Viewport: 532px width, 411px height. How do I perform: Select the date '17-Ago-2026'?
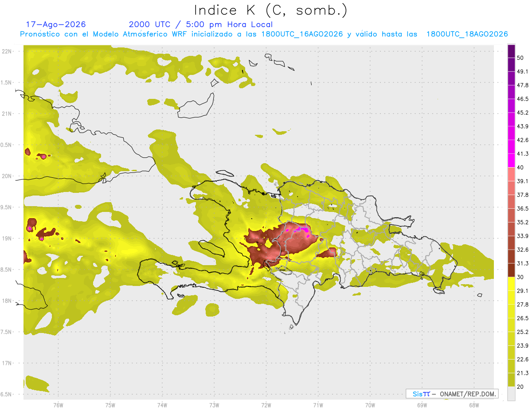point(56,24)
